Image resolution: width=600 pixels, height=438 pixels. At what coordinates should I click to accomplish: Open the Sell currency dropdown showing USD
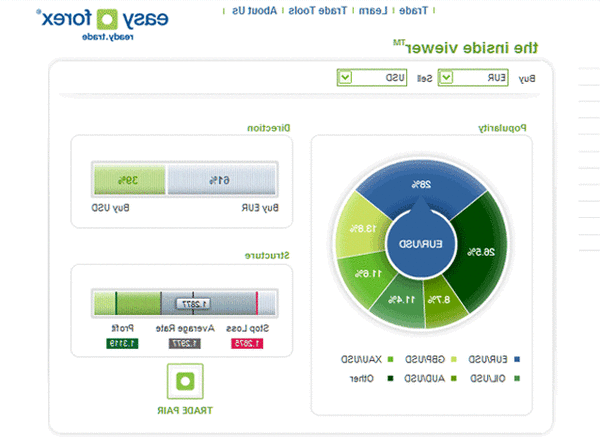click(x=372, y=78)
